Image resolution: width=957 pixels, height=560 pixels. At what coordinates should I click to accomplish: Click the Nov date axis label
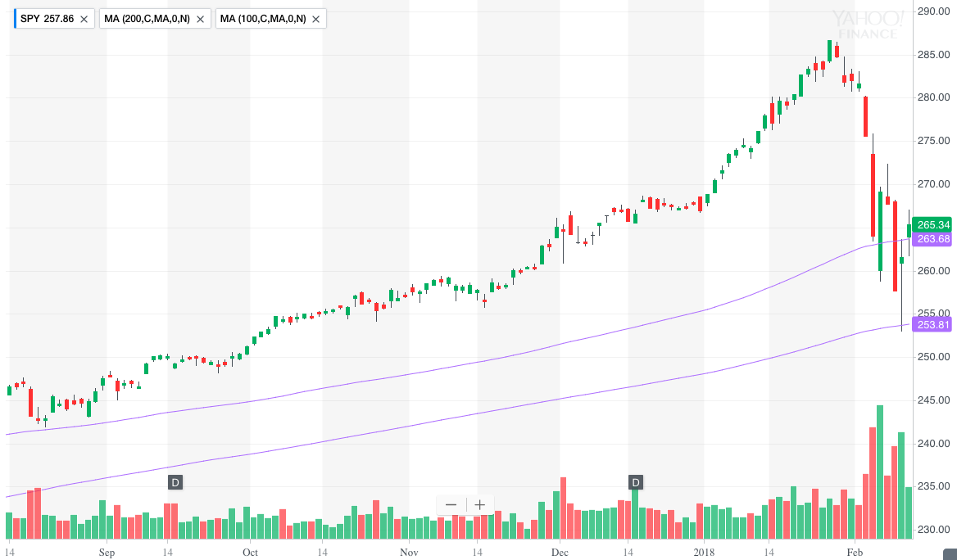pos(409,552)
